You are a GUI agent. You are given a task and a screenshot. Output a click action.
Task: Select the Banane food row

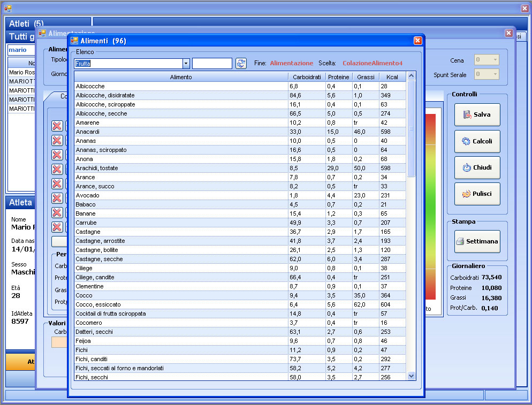tap(181, 213)
